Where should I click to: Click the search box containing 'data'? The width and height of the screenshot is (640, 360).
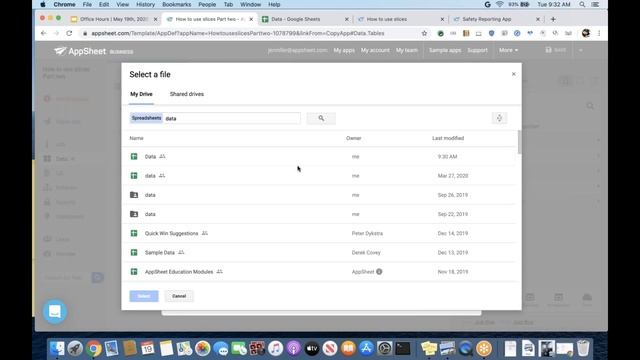215,118
